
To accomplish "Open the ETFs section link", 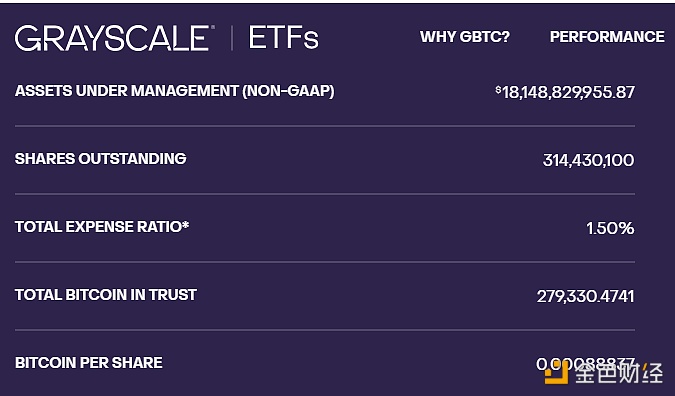I will 284,38.
